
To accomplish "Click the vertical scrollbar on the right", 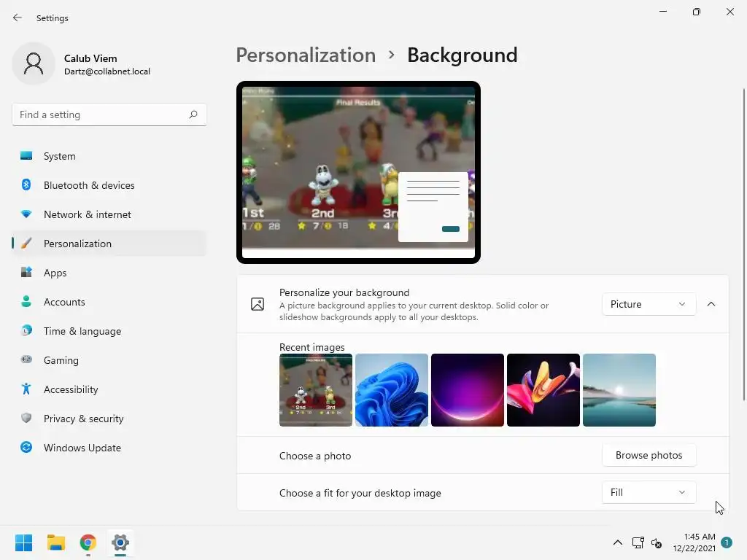I will [743, 244].
